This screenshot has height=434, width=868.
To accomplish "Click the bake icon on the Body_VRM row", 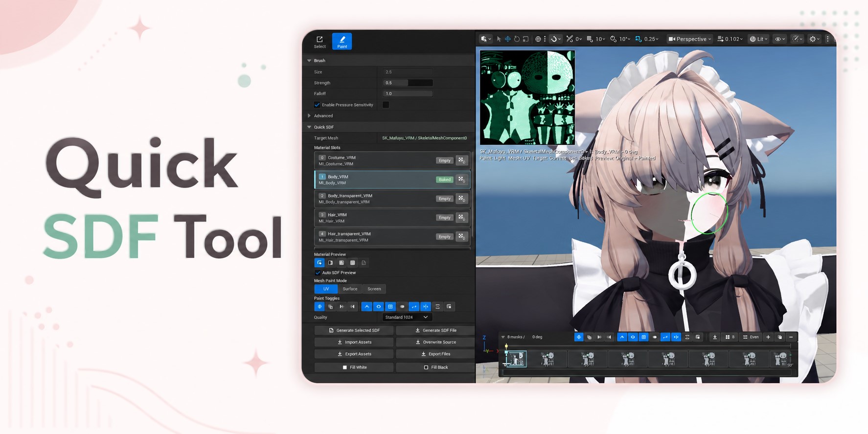I will coord(461,180).
